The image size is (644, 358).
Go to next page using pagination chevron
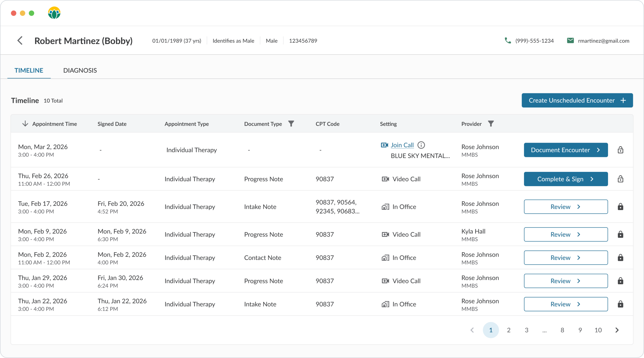(617, 330)
